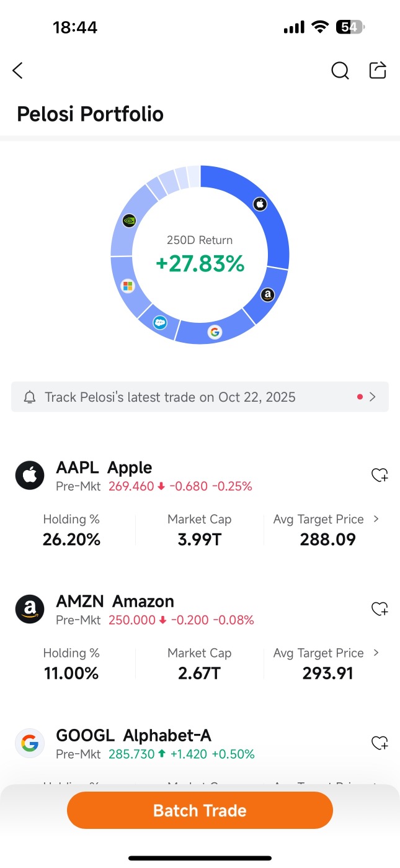The height and width of the screenshot is (868, 400).
Task: Tap the Google logo on donut chart
Action: click(215, 332)
